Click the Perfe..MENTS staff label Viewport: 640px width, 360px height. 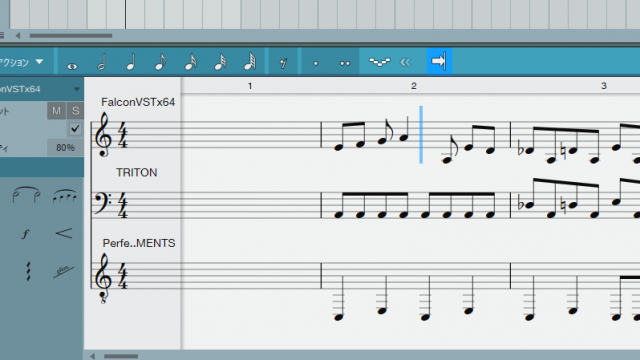tap(139, 243)
